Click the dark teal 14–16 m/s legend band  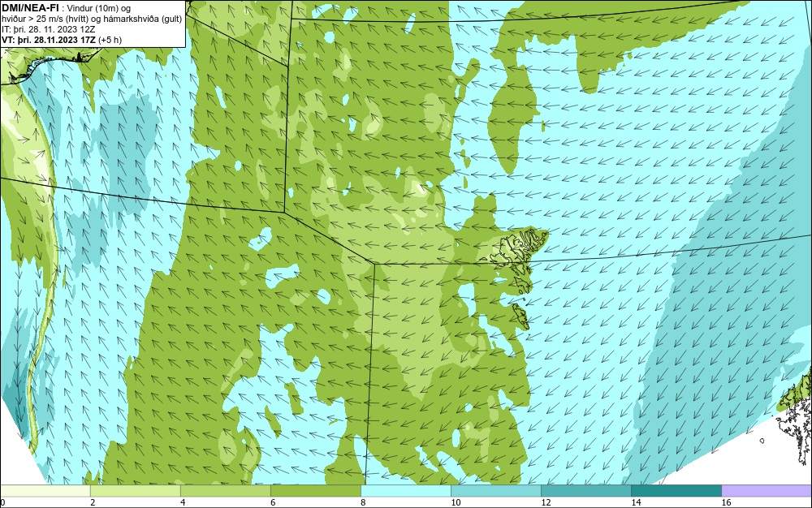tap(676, 491)
